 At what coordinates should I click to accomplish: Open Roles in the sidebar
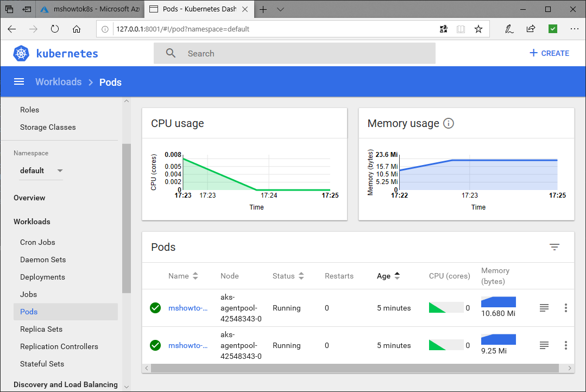(x=29, y=110)
